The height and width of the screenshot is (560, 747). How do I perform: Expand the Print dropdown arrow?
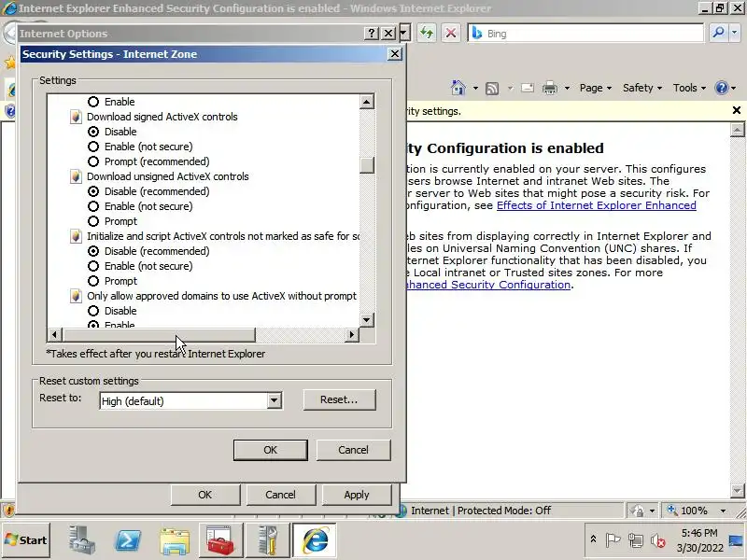(567, 88)
